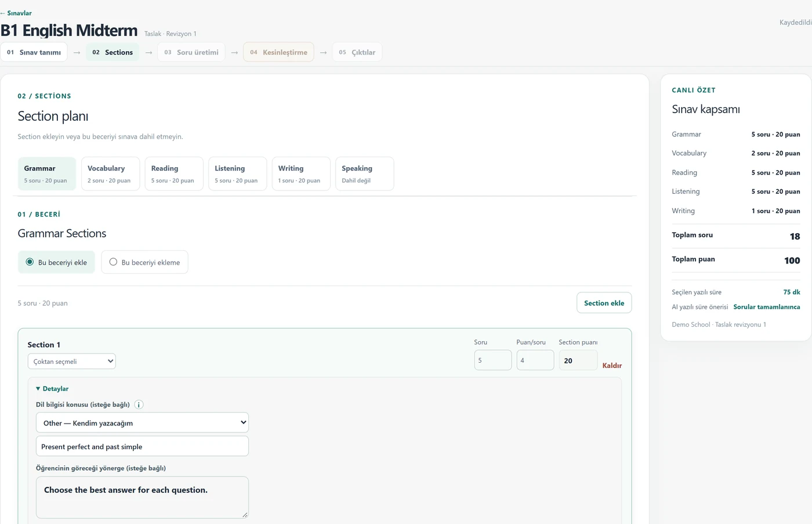
Task: Open the Writing skill card
Action: [x=301, y=174]
